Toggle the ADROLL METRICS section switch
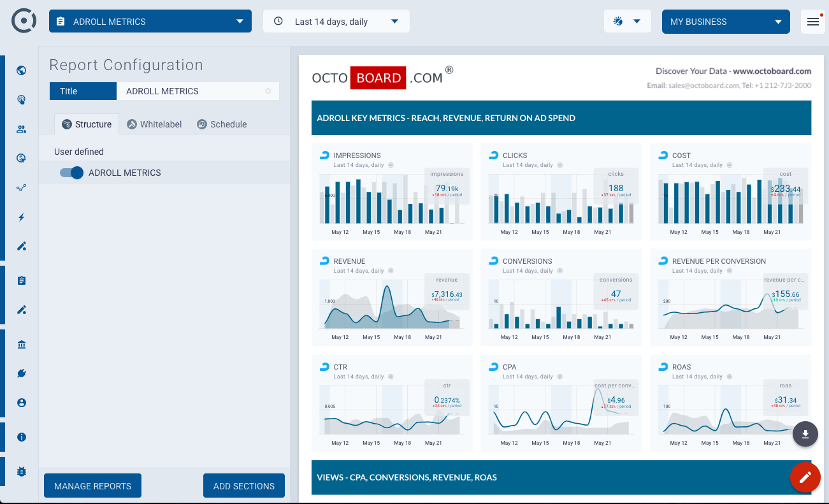The image size is (829, 504). tap(71, 173)
